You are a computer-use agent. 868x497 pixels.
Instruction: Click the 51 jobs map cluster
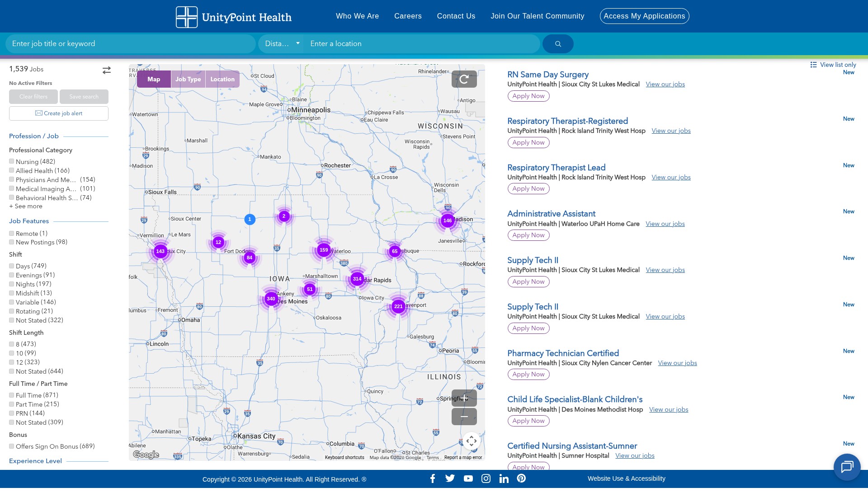(310, 289)
